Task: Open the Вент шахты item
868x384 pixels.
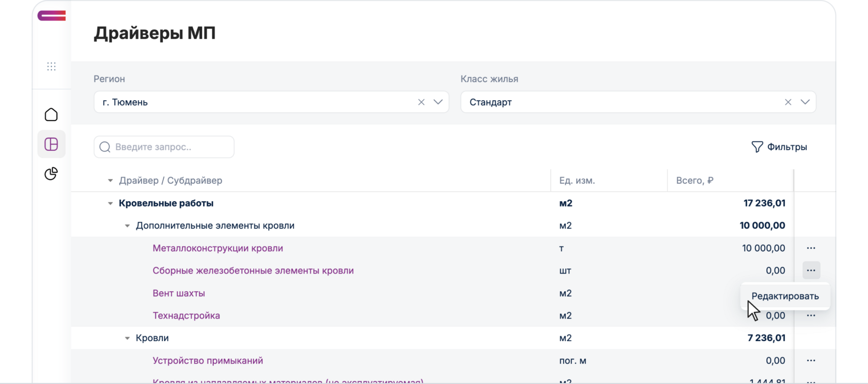Action: (x=179, y=293)
